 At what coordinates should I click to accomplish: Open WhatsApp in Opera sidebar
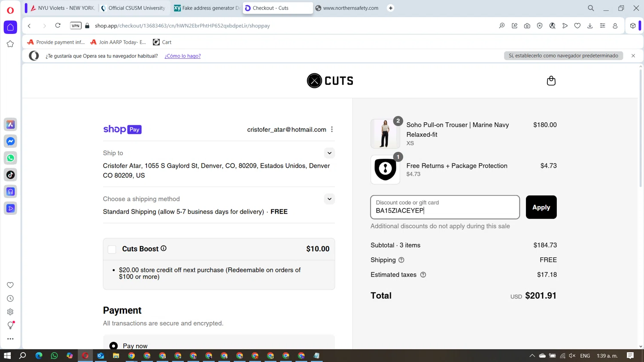click(x=10, y=158)
